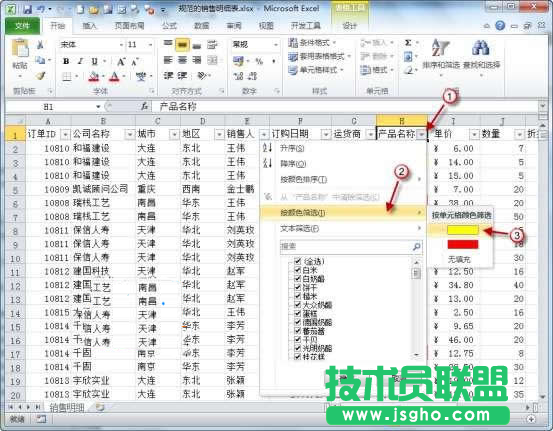Filter by the yellow cell color
553x431 pixels.
pyautogui.click(x=462, y=230)
